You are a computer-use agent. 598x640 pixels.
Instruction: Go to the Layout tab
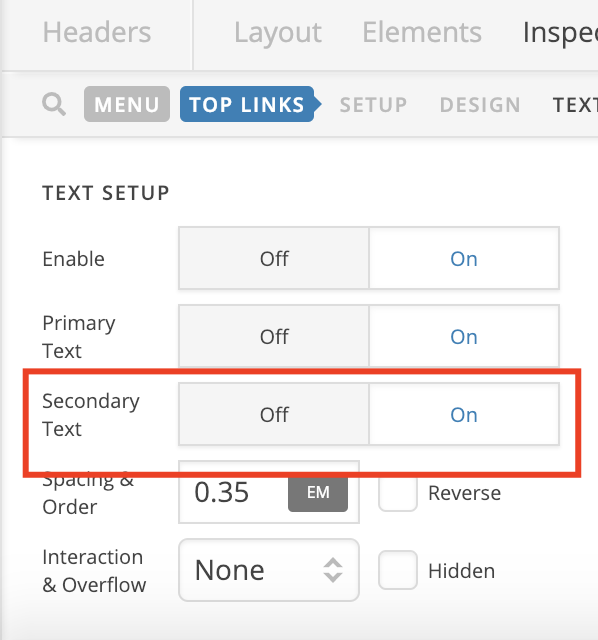coord(278,32)
